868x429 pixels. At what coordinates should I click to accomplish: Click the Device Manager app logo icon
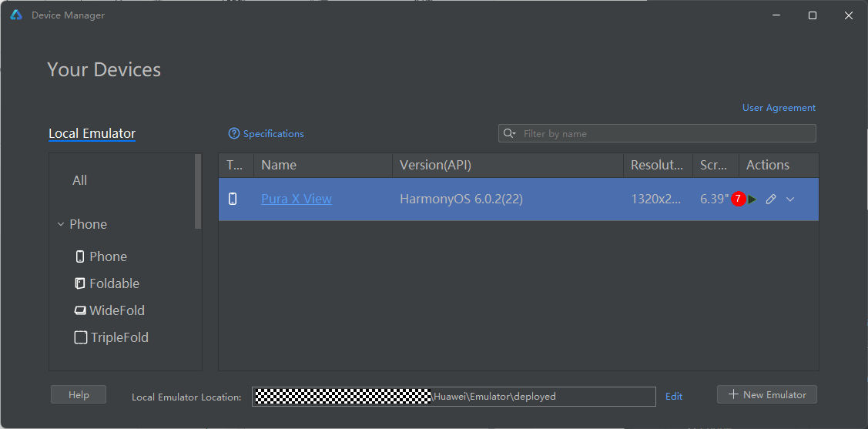pyautogui.click(x=16, y=15)
